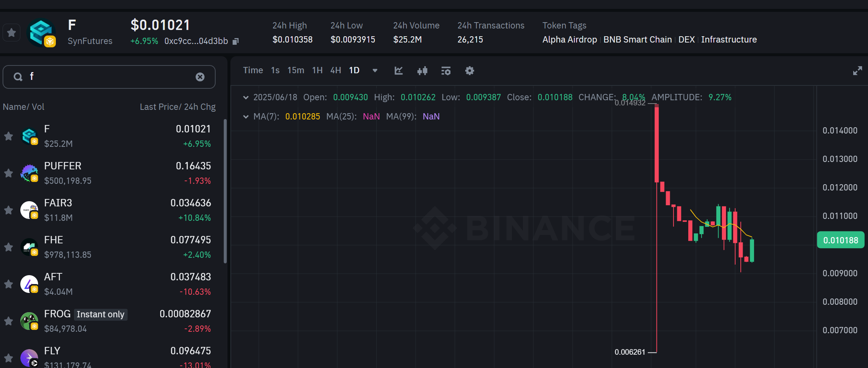Screen dimensions: 868x368
Task: Open the AFT token logo
Action: [30, 284]
